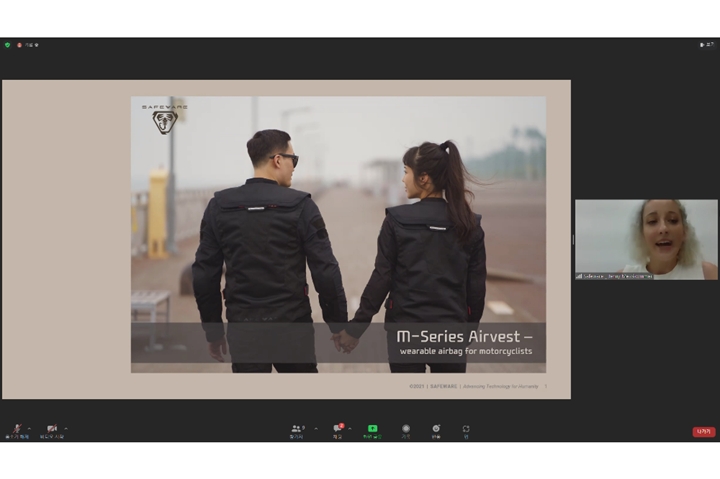Click the Record icon in meeting toolbar
720x479 pixels.
[406, 430]
